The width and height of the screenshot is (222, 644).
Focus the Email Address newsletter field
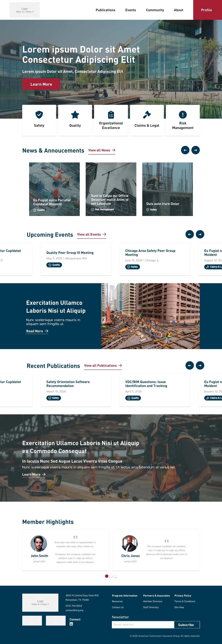coord(143,625)
